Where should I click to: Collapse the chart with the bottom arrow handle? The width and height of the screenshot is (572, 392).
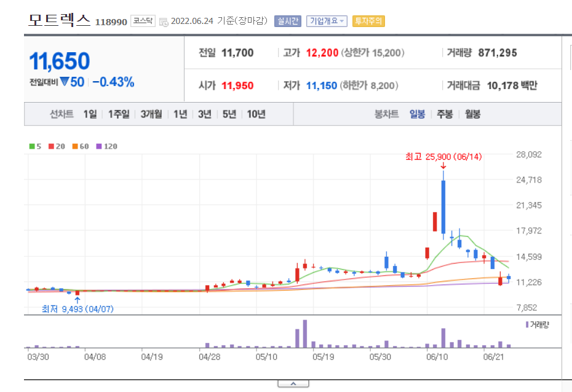(293, 384)
